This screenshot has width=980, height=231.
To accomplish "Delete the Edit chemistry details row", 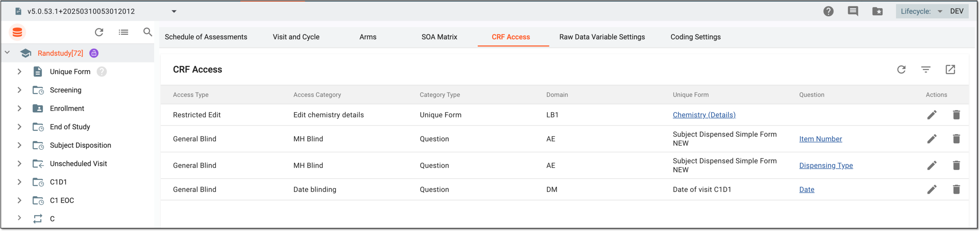I will [x=956, y=115].
